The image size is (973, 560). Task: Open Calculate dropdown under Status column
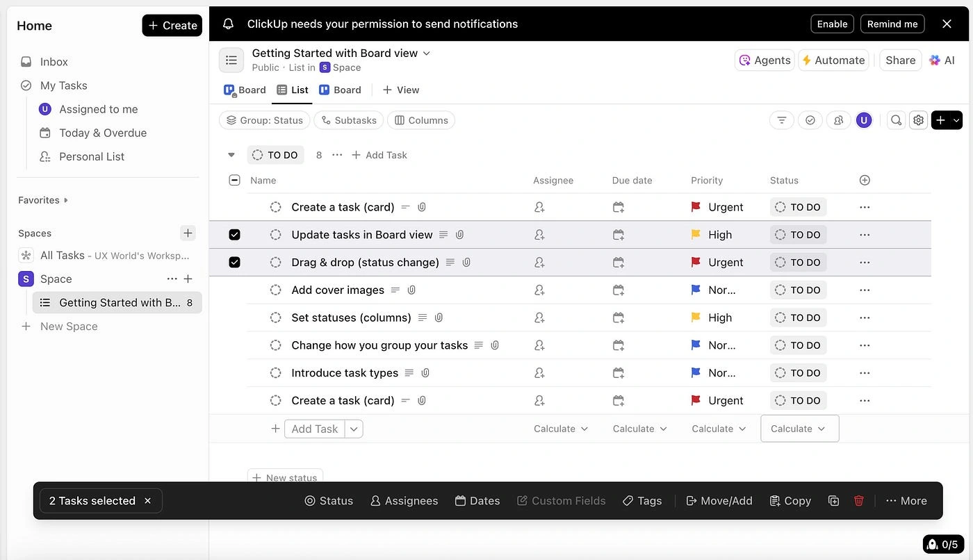pos(800,429)
